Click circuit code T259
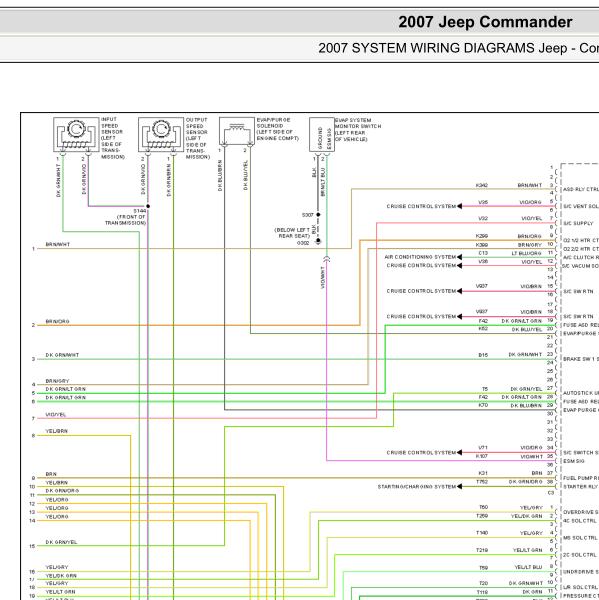The height and width of the screenshot is (600, 599). [x=482, y=516]
